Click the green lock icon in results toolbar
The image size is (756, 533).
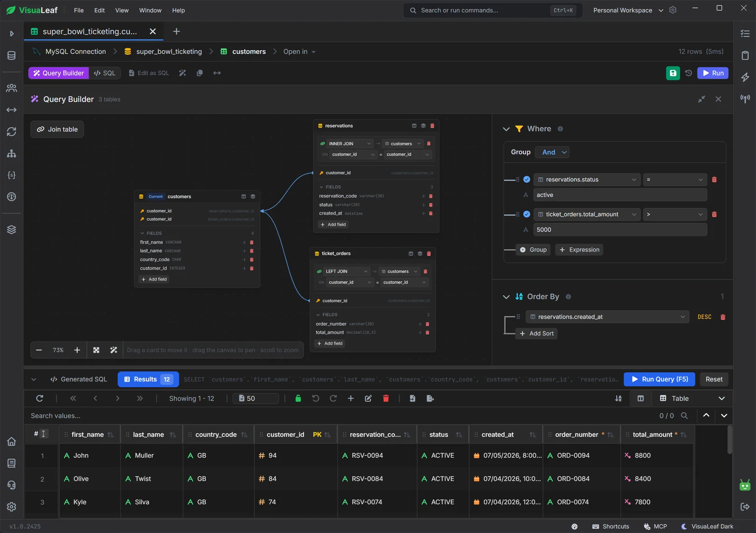298,399
